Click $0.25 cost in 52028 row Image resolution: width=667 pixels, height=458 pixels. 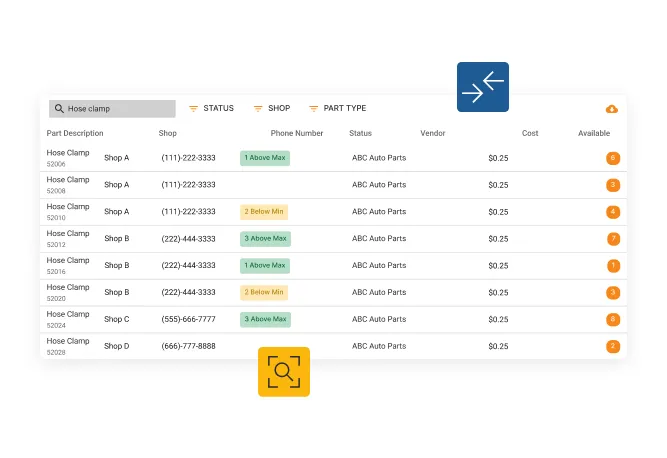(498, 346)
